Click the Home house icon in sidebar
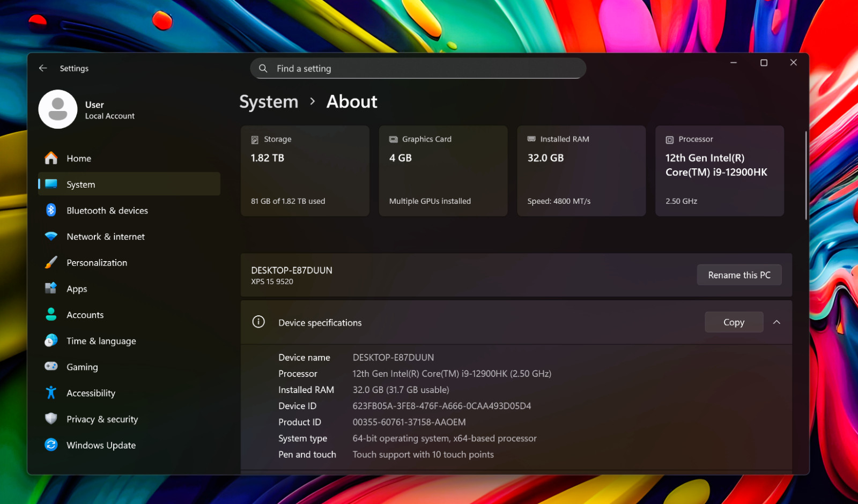The height and width of the screenshot is (504, 858). point(51,158)
